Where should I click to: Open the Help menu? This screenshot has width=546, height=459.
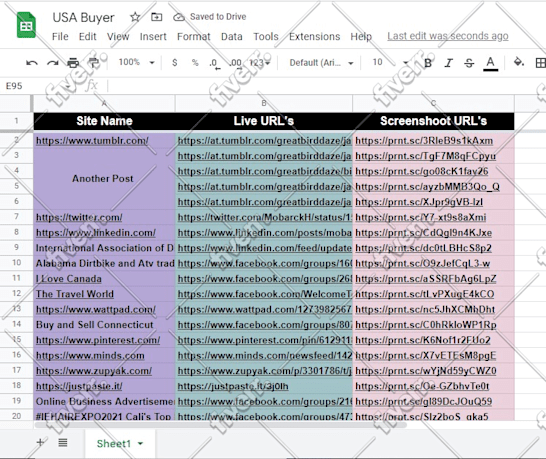pos(361,37)
